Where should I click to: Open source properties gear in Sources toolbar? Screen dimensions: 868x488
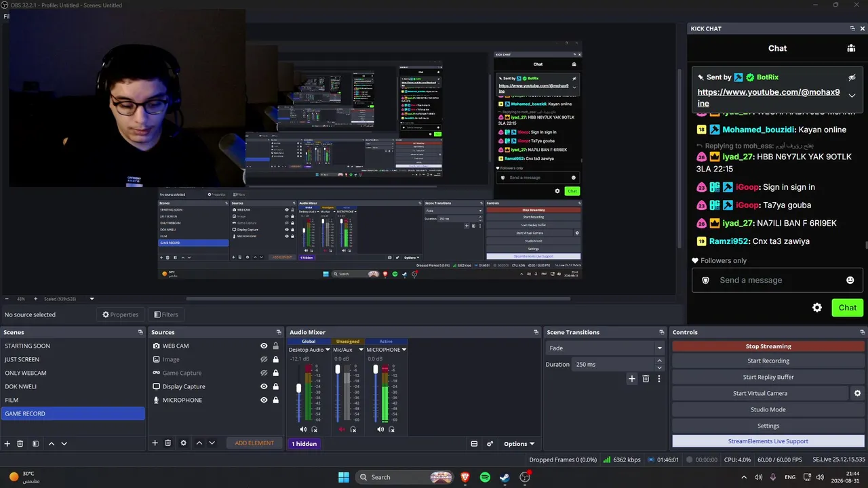pos(183,443)
